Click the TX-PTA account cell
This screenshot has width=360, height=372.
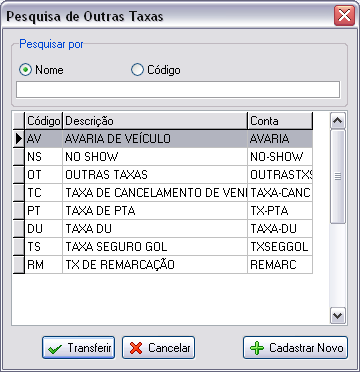280,211
